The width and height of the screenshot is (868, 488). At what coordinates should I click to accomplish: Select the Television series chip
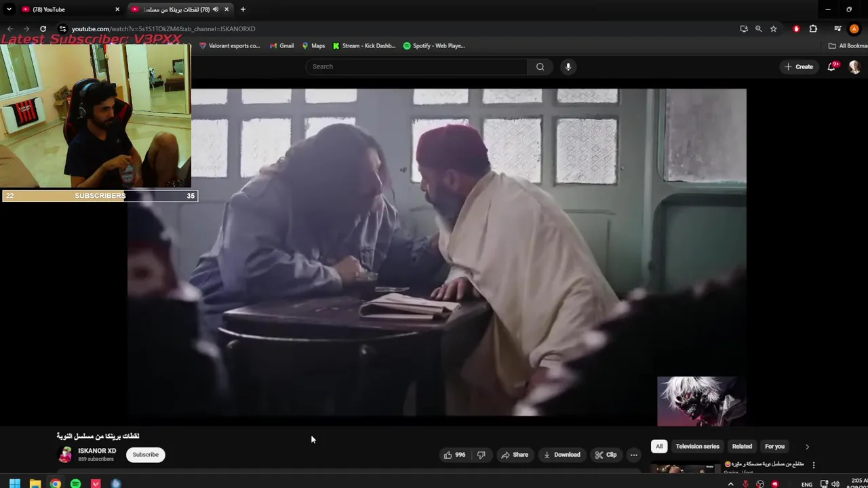click(697, 446)
